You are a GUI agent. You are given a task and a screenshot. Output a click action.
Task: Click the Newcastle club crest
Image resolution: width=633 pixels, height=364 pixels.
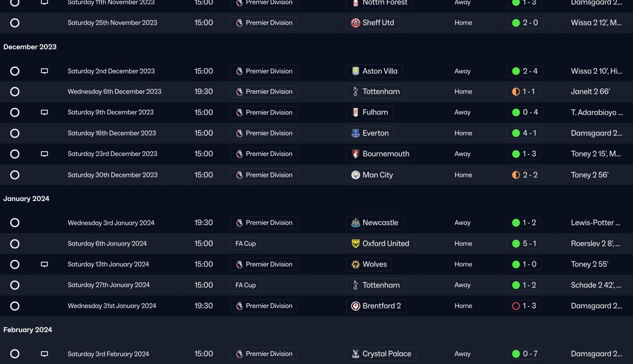click(355, 223)
